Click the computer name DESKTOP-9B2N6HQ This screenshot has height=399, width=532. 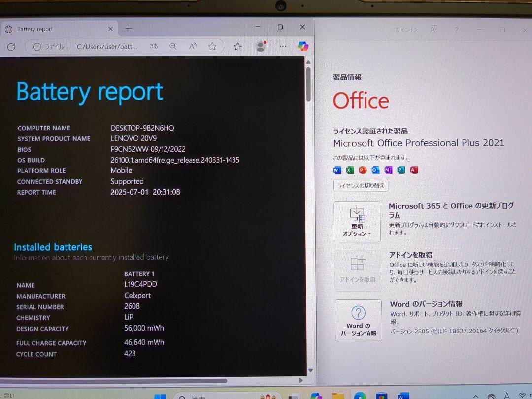click(142, 128)
